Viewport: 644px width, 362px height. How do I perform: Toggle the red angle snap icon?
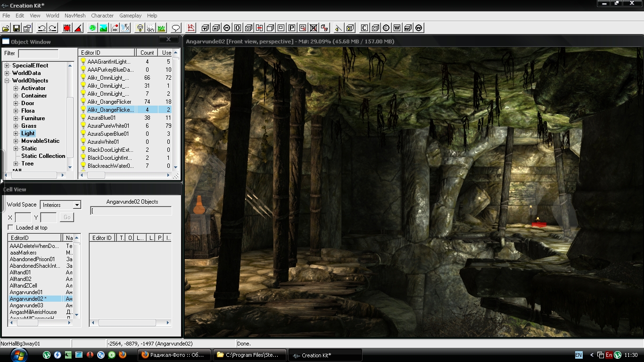pyautogui.click(x=78, y=28)
